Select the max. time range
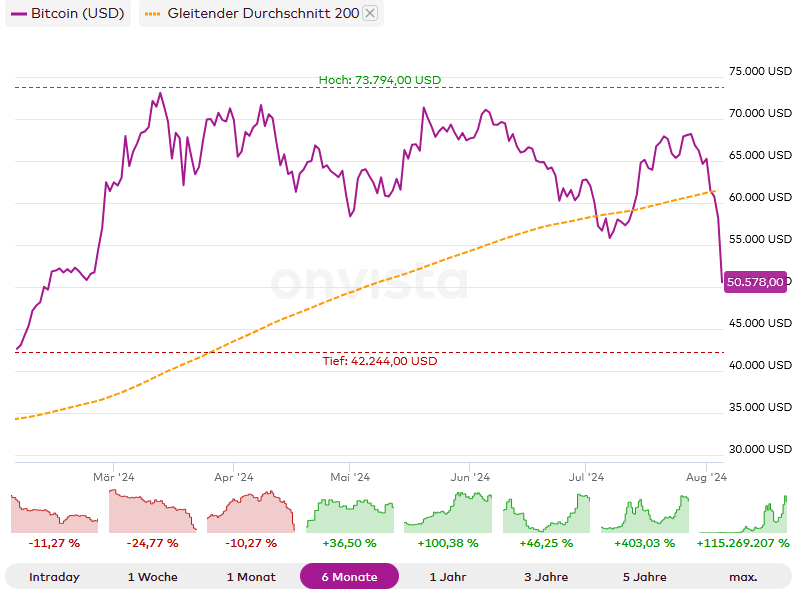Image resolution: width=806 pixels, height=603 pixels. click(x=743, y=577)
